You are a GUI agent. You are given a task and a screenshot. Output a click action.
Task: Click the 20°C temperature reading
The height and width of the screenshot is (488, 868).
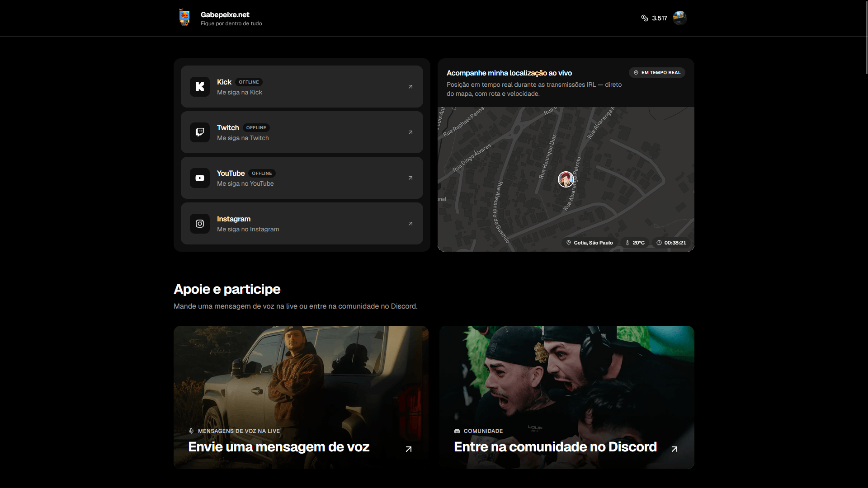coord(638,243)
